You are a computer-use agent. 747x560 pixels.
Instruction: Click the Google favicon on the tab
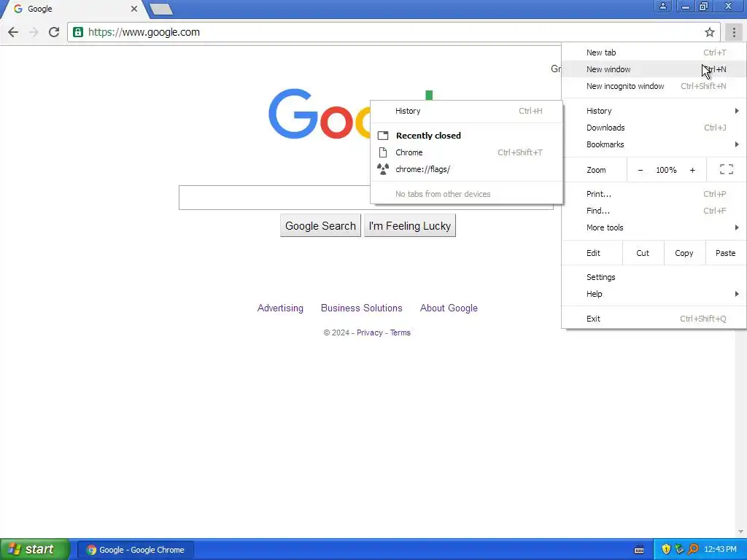click(x=18, y=9)
